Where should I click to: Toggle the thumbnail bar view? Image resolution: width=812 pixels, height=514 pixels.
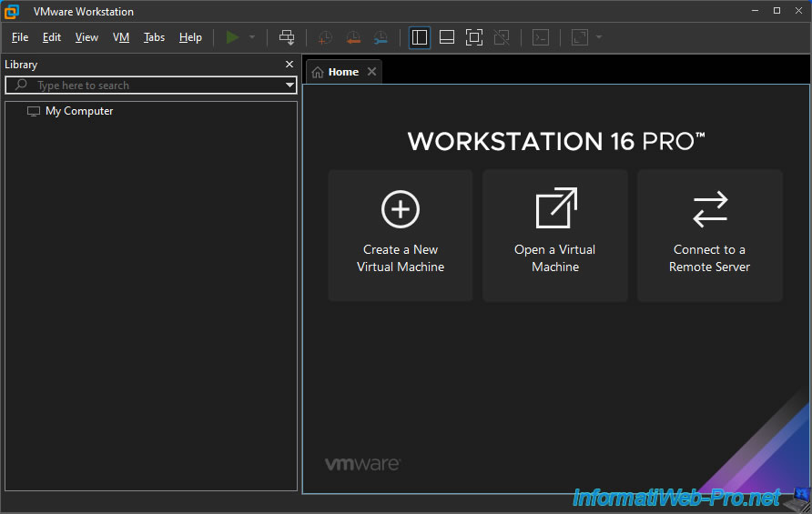[446, 37]
